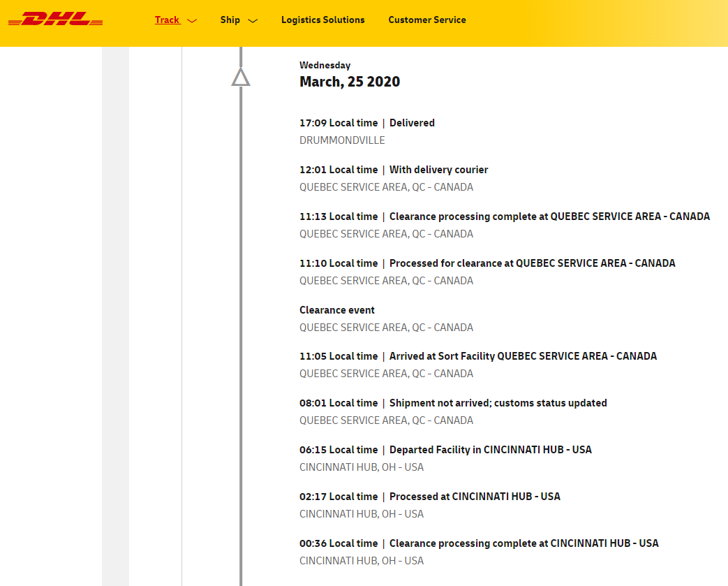This screenshot has height=586, width=728.
Task: Open the Ship menu
Action: pos(230,20)
